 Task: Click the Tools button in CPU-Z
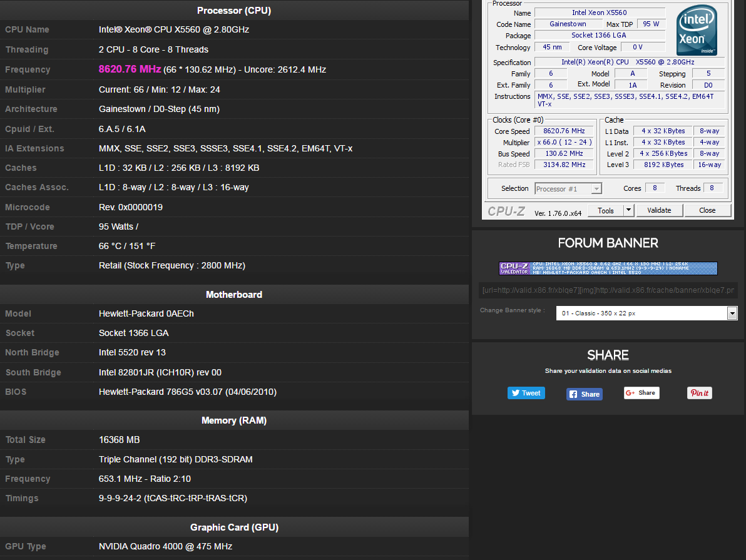coord(606,210)
